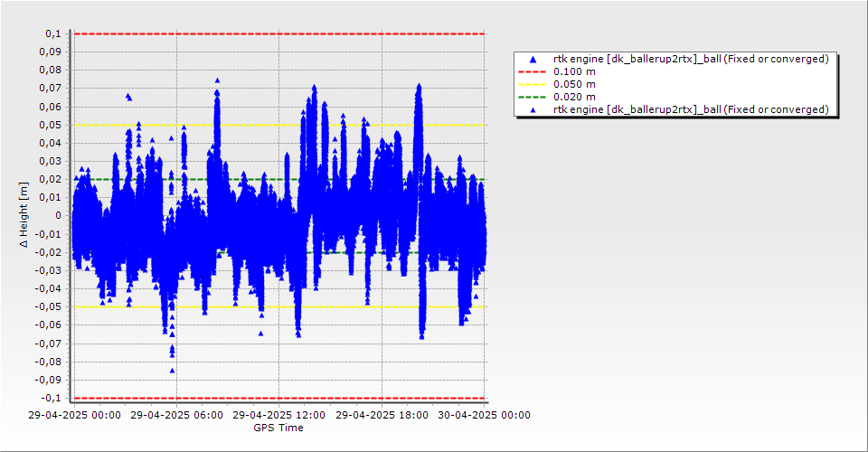This screenshot has height=452, width=868.
Task: Click the "Δ Height [m]" axis title
Action: [x=24, y=214]
